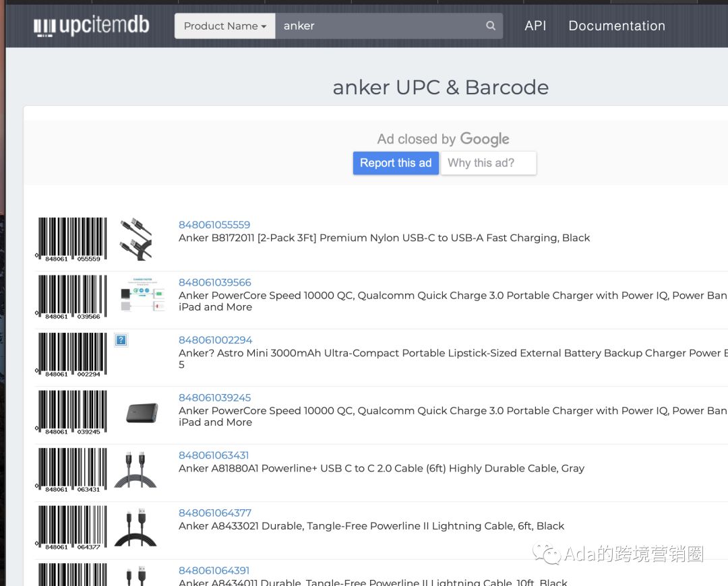Click the black PowerCore power bank thumbnail

tap(142, 412)
